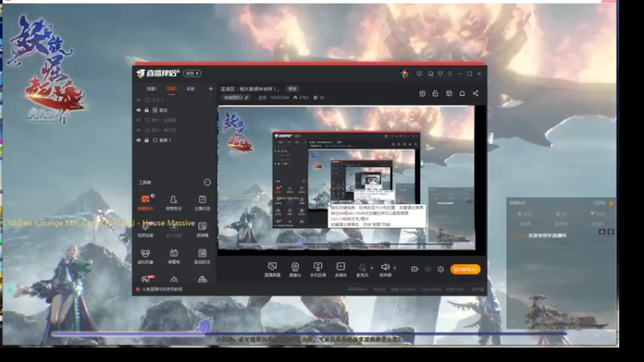Image resolution: width=644 pixels, height=362 pixels.
Task: Click the lock icon above the preview
Action: tap(436, 93)
